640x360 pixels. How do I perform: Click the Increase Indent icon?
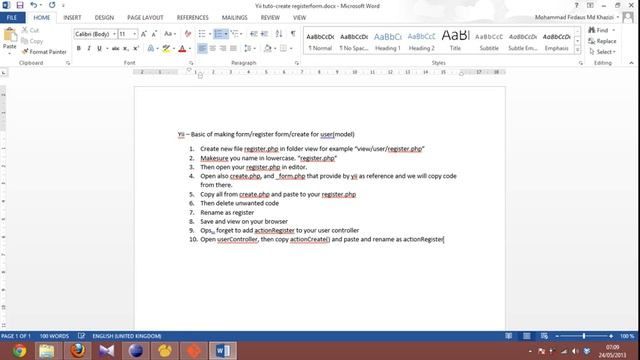[264, 34]
